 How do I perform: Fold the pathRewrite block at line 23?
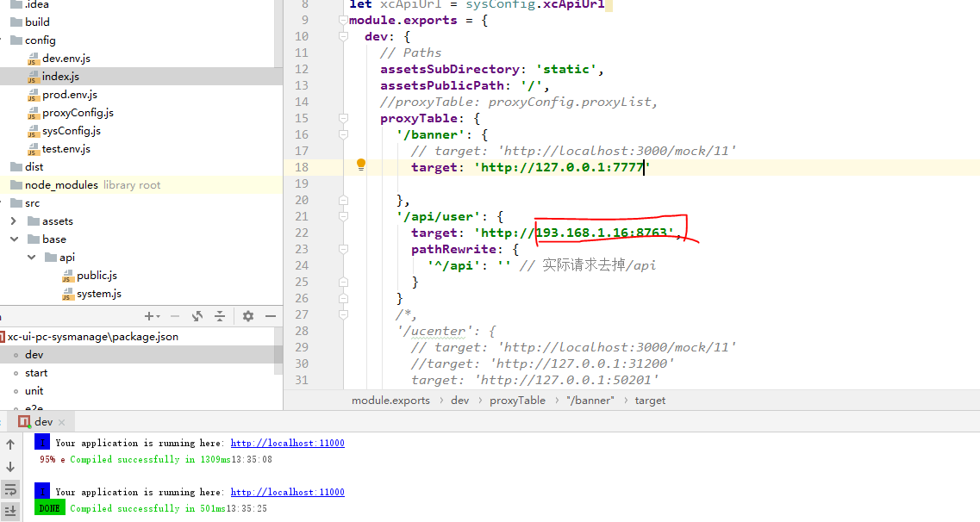[x=343, y=249]
